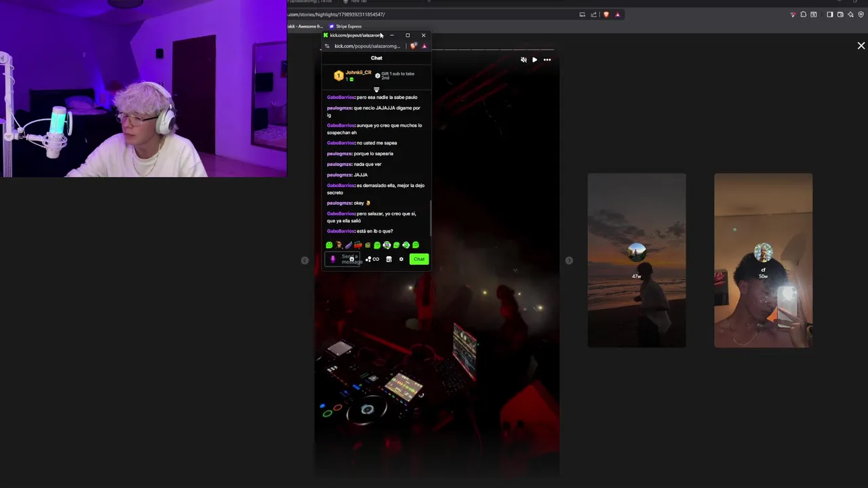Open the Kick chat shop icon
The image size is (868, 488).
(x=389, y=259)
